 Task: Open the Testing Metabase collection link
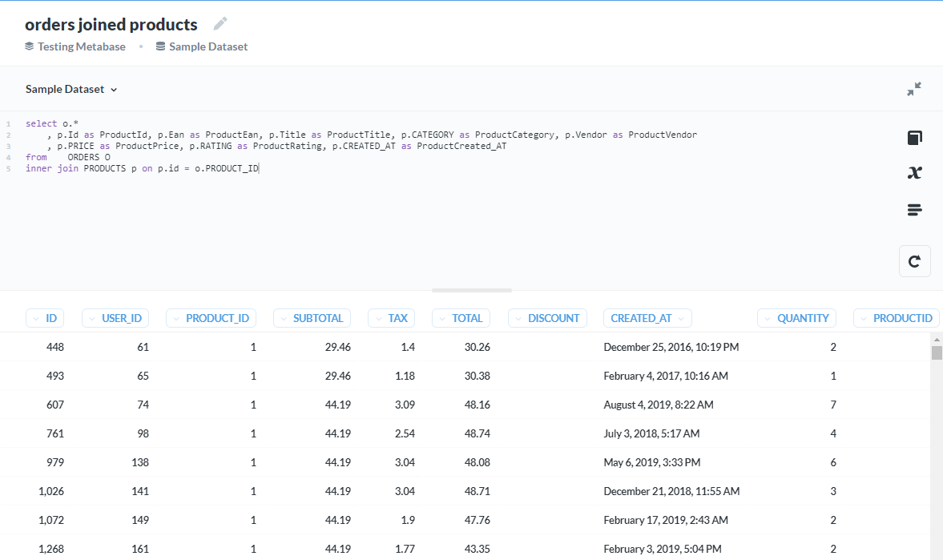click(x=75, y=46)
